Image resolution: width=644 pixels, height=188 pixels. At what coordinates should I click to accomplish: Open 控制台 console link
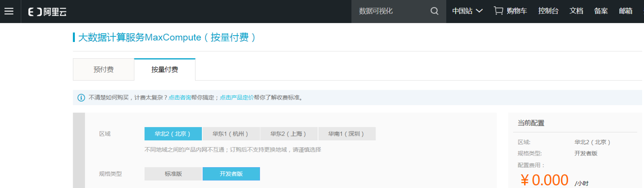[x=548, y=11]
